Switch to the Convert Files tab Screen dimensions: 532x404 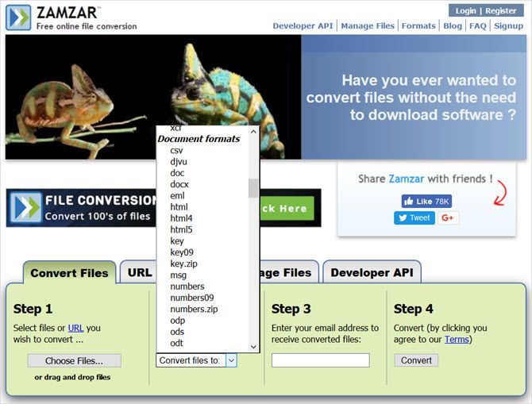pyautogui.click(x=69, y=273)
